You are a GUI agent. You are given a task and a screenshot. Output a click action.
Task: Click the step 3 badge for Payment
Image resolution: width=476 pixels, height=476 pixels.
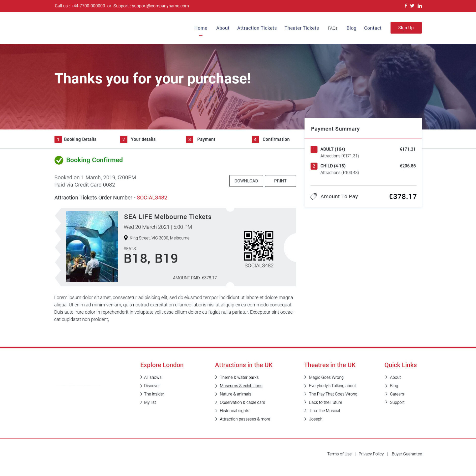point(190,139)
